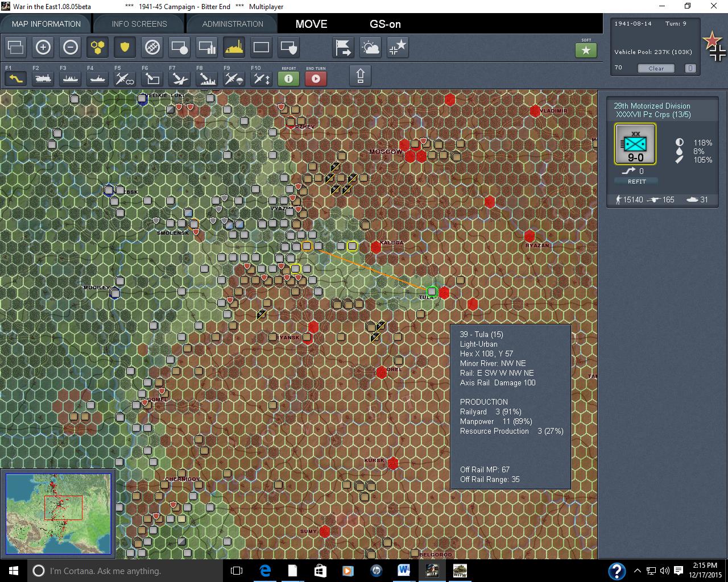Zoom in the map with plus icon
This screenshot has width=728, height=582.
click(43, 48)
